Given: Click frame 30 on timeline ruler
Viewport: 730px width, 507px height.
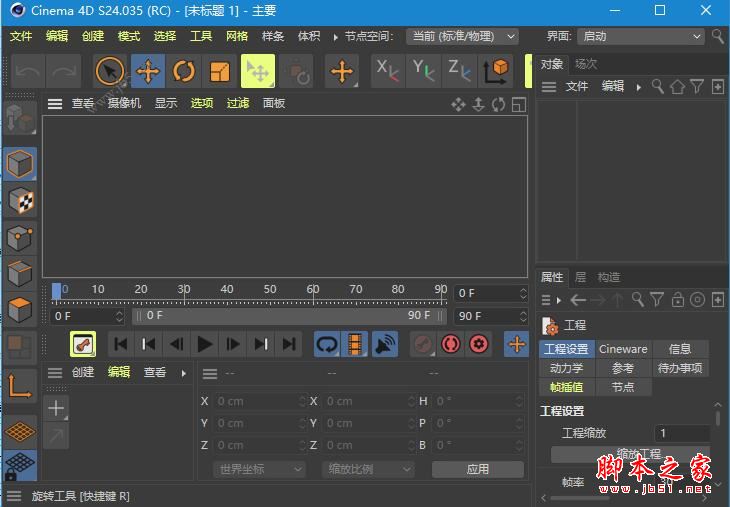Looking at the screenshot, I should pyautogui.click(x=184, y=291).
